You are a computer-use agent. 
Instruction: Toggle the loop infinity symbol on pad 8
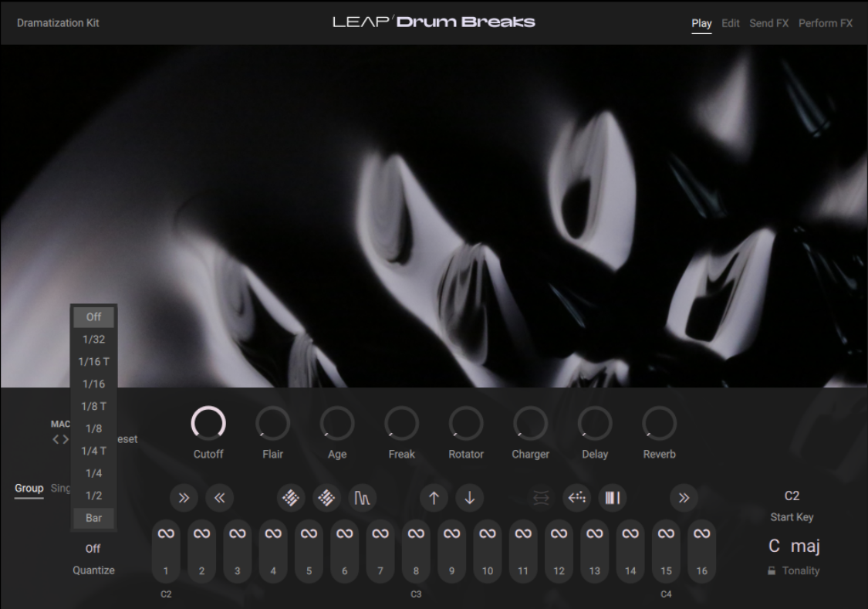tap(416, 533)
